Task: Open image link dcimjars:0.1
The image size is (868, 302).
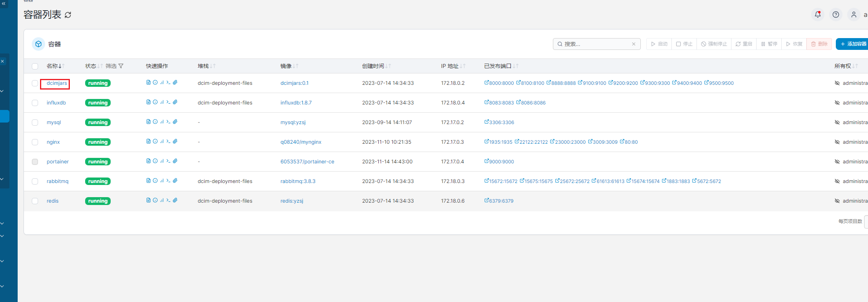Action: (x=294, y=83)
